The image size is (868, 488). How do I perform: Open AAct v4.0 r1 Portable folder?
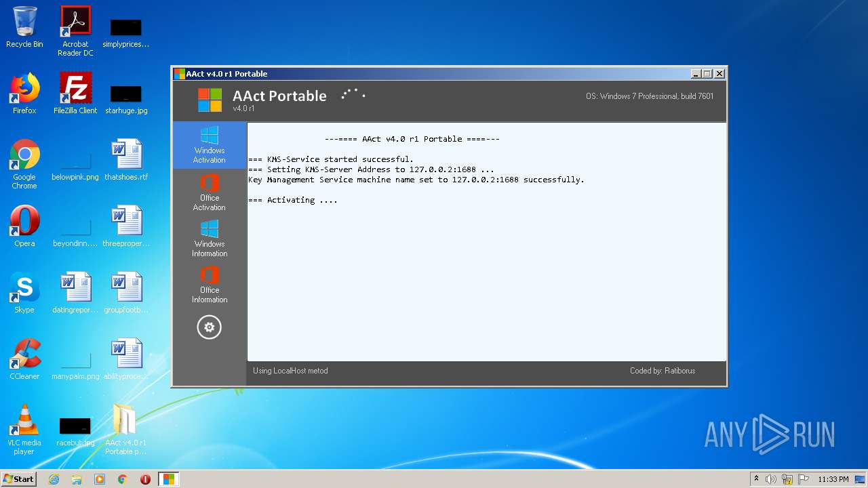tap(126, 430)
